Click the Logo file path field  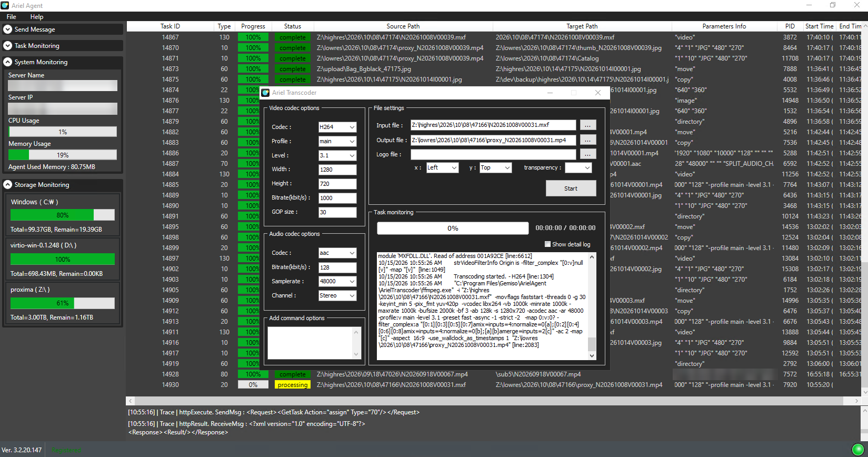click(x=493, y=154)
